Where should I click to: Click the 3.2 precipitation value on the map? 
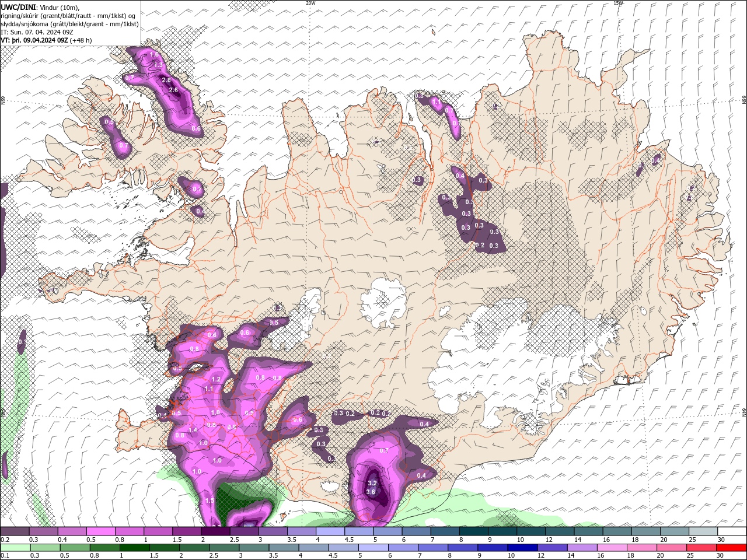tap(373, 484)
